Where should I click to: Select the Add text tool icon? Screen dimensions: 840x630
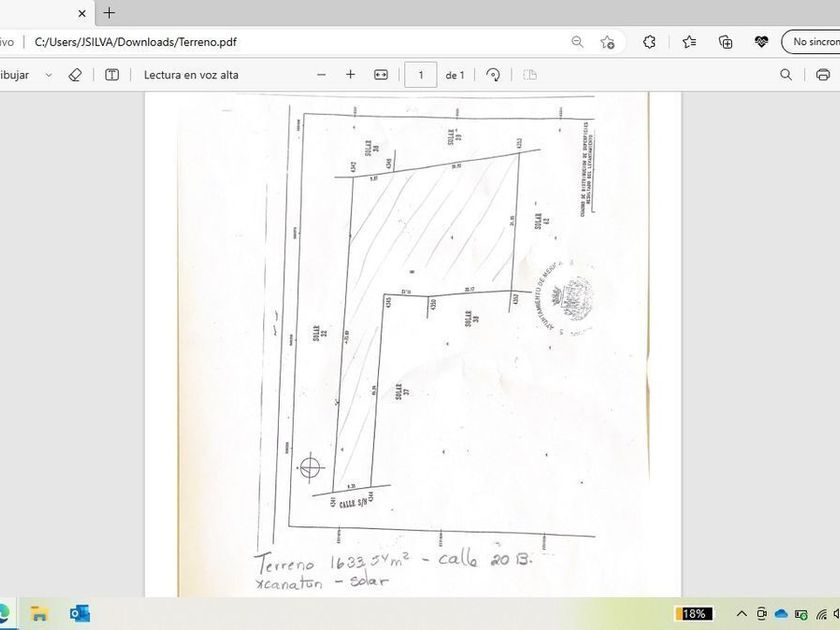point(112,75)
